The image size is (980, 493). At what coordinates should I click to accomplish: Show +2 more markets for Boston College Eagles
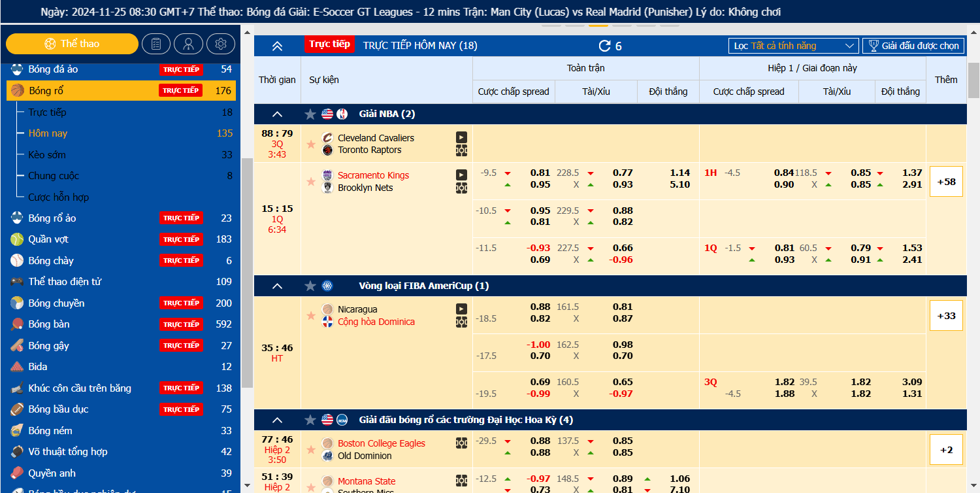pos(946,450)
